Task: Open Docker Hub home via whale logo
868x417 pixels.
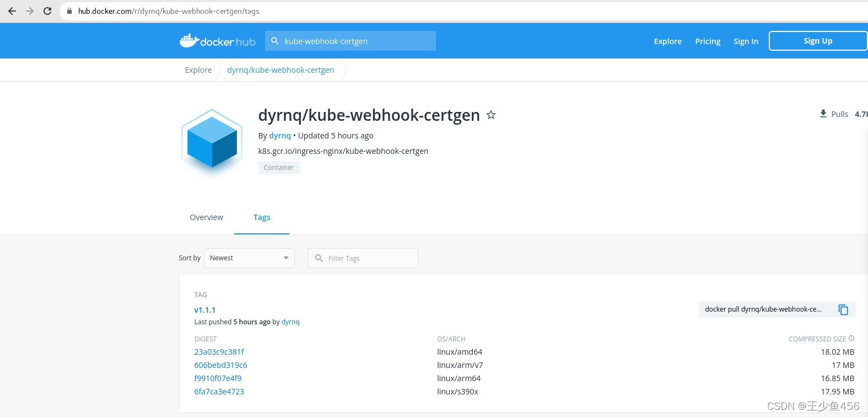Action: (217, 41)
